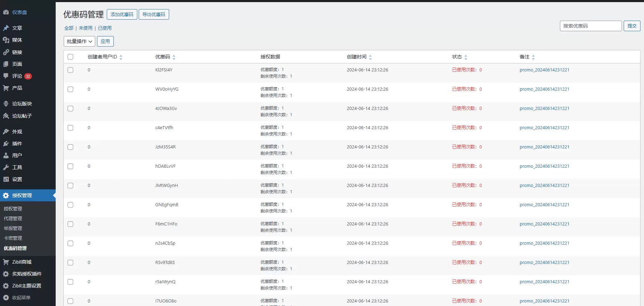This screenshot has width=644, height=306.
Task: Click the 论坛帖子 topics icon
Action: pyautogui.click(x=6, y=116)
